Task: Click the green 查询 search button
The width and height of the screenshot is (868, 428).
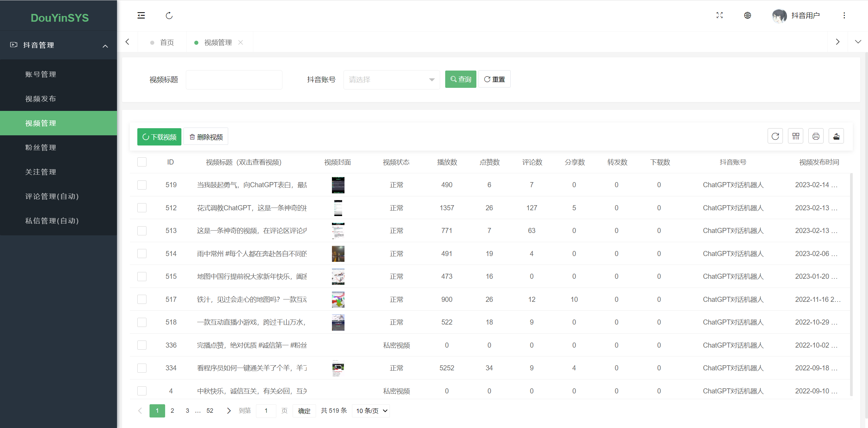Action: click(x=460, y=79)
